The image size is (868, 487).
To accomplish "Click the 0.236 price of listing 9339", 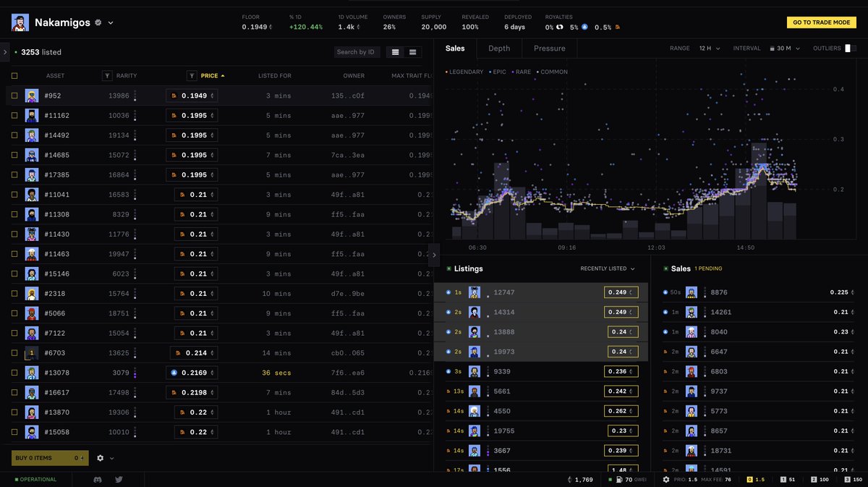I will click(x=621, y=371).
